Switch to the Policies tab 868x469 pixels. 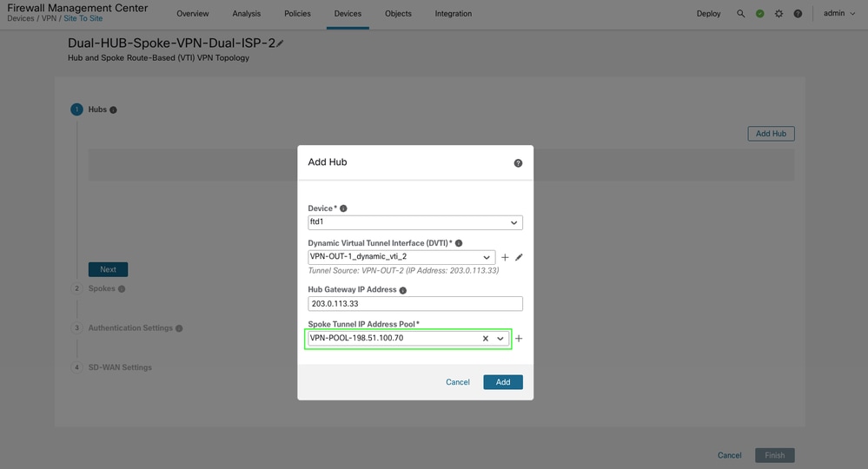(297, 14)
